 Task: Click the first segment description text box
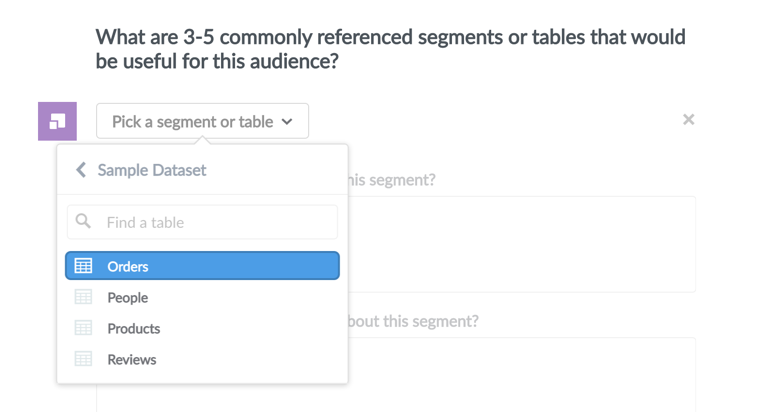pyautogui.click(x=521, y=244)
